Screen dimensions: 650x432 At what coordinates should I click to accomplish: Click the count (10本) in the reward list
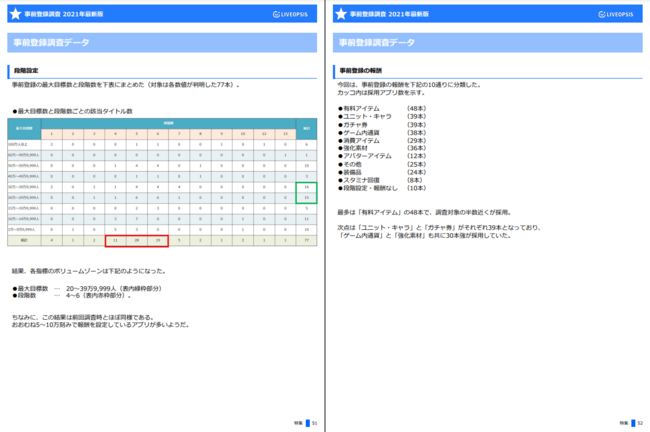point(416,188)
